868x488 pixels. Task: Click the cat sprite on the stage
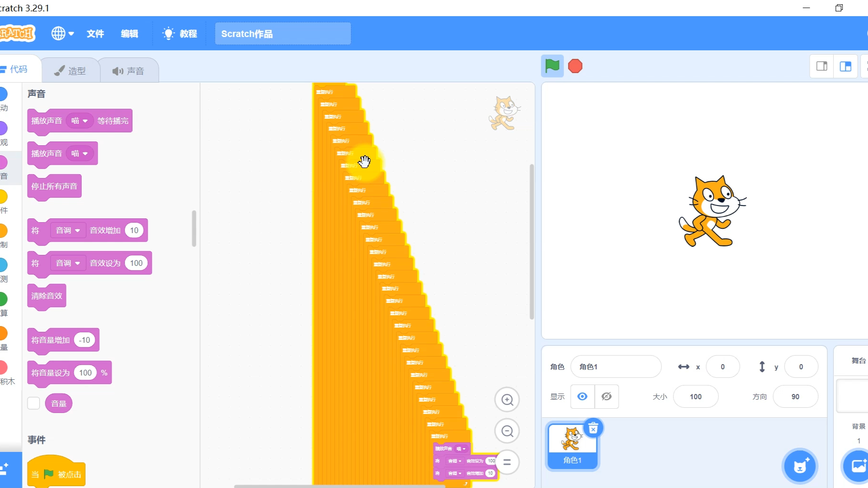pos(712,211)
